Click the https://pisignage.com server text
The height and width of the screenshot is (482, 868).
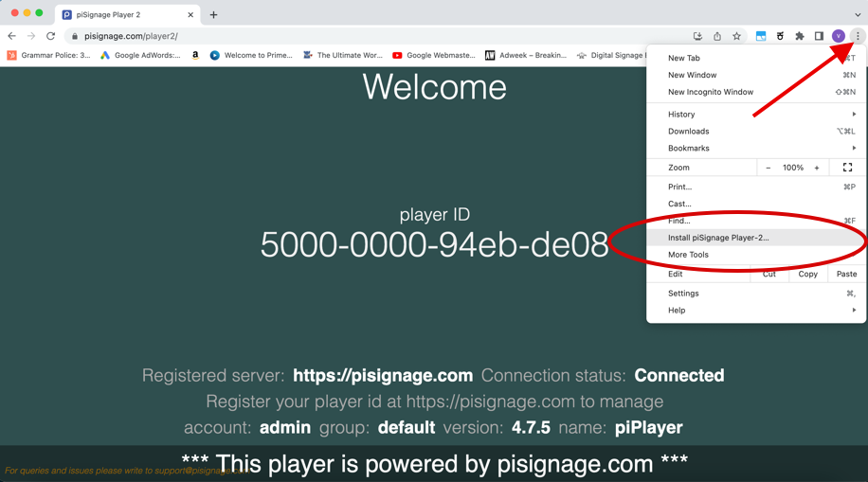pyautogui.click(x=383, y=376)
